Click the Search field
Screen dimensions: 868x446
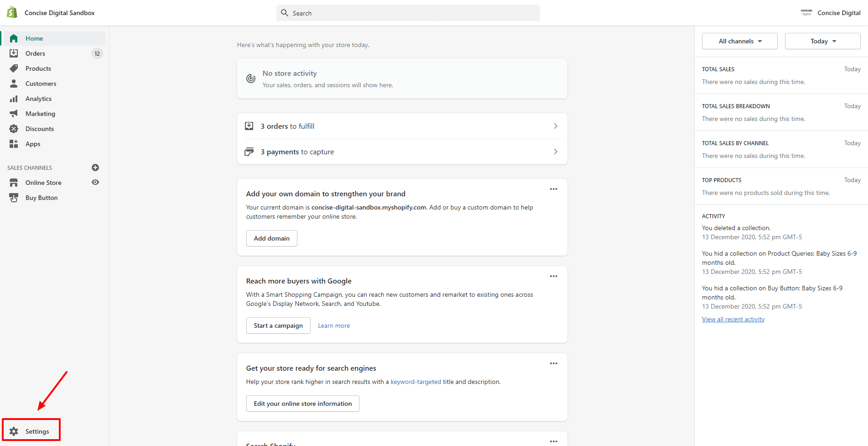[407, 13]
